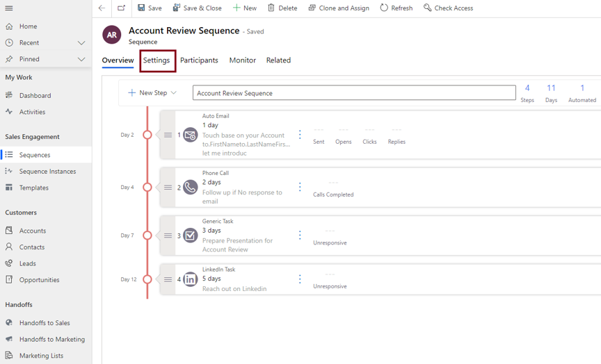Image resolution: width=601 pixels, height=364 pixels.
Task: Switch to the Settings tab
Action: [x=157, y=60]
